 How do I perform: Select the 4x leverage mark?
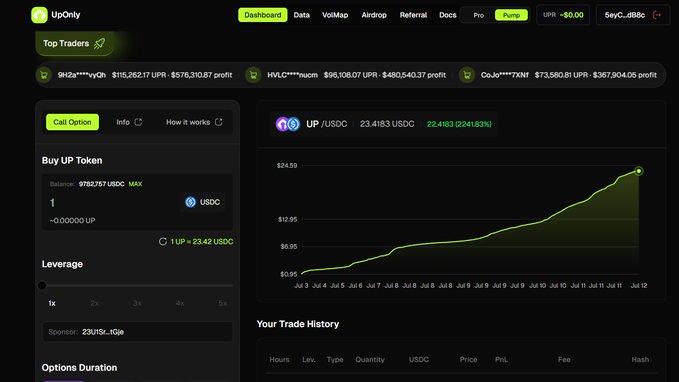coord(180,303)
